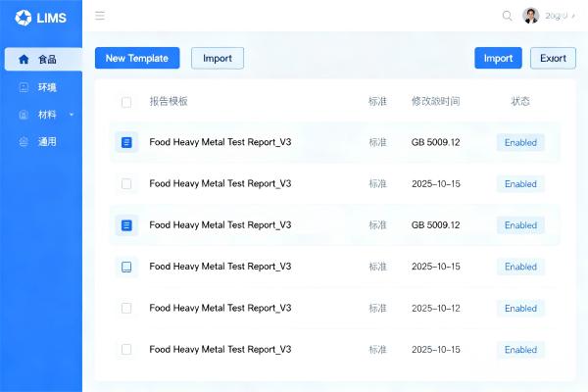Click the 修改时间 column header
The width and height of the screenshot is (588, 392).
[x=435, y=101]
